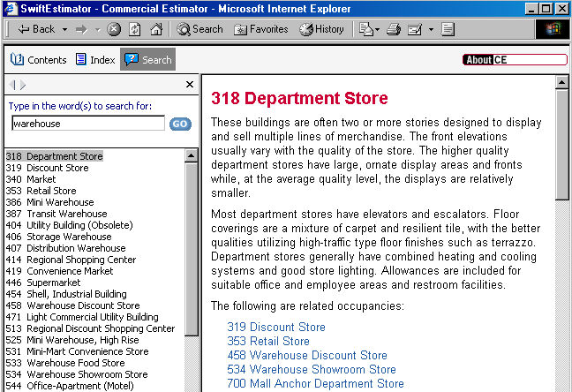Go to next topic with right arrow
This screenshot has width=572, height=392.
coord(23,85)
